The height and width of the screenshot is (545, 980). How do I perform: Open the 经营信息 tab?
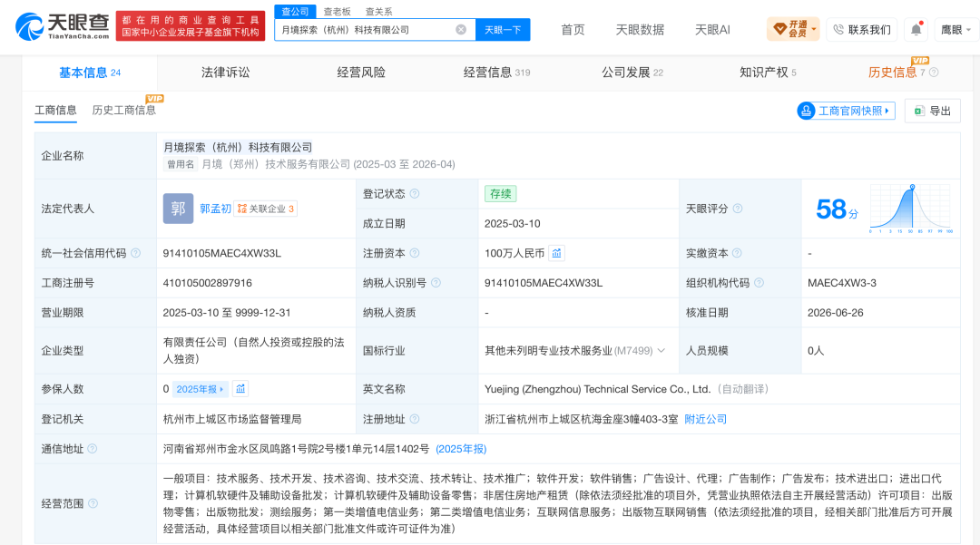click(496, 73)
